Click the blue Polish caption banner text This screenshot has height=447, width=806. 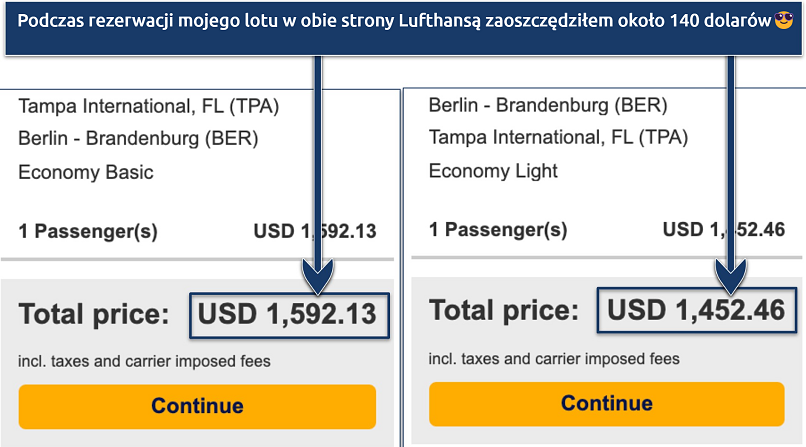tap(390, 21)
